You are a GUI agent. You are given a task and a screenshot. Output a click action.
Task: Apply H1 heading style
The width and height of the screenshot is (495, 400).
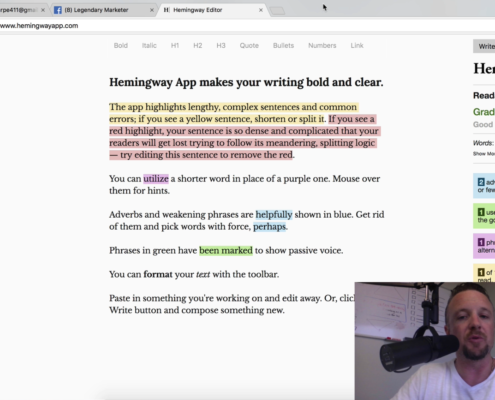[x=175, y=46]
